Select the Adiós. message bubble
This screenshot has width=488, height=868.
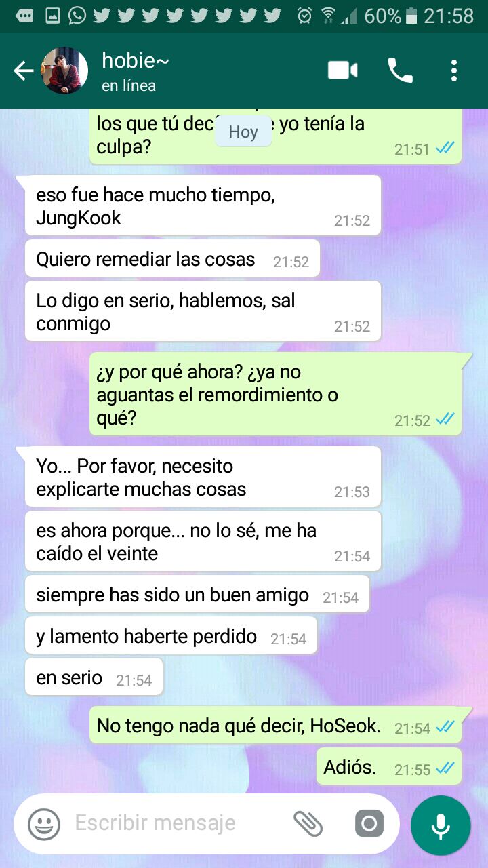pyautogui.click(x=389, y=768)
